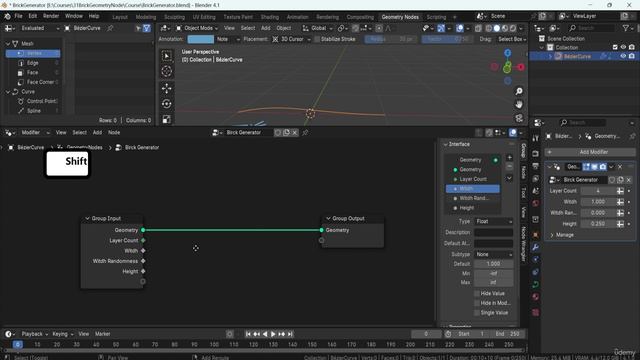Remove selected interface socket with minus

[509, 167]
